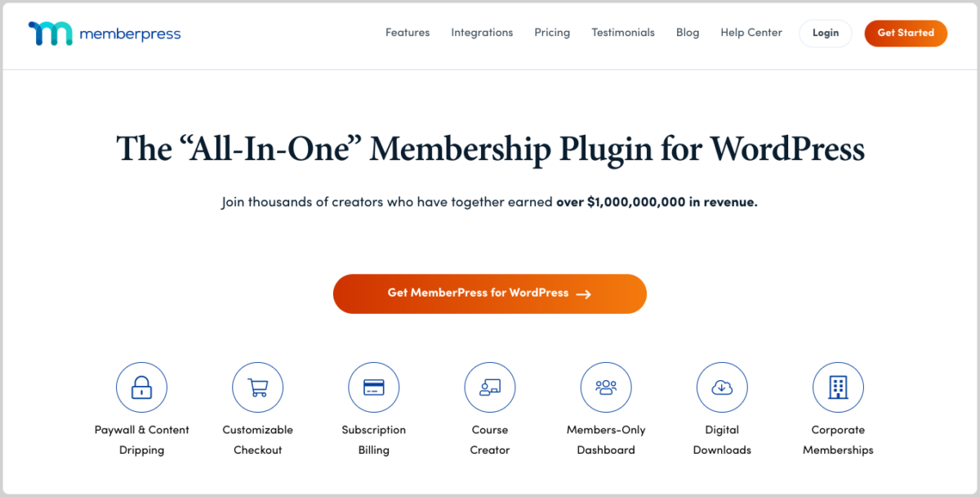View the Testimonials section

tap(623, 33)
